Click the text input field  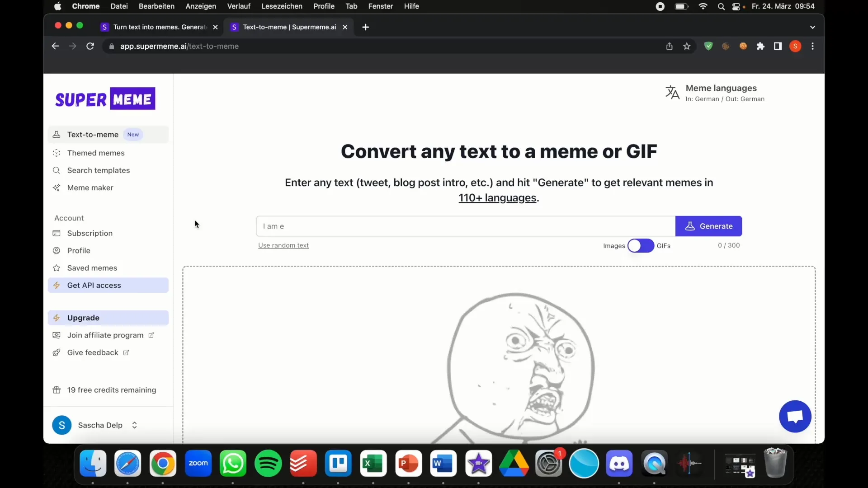pos(466,226)
